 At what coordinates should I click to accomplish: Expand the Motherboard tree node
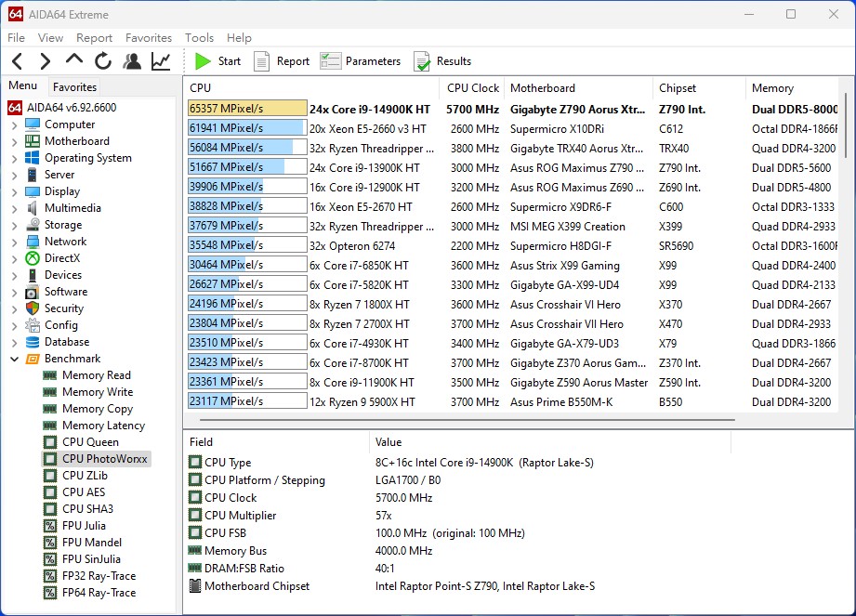14,141
